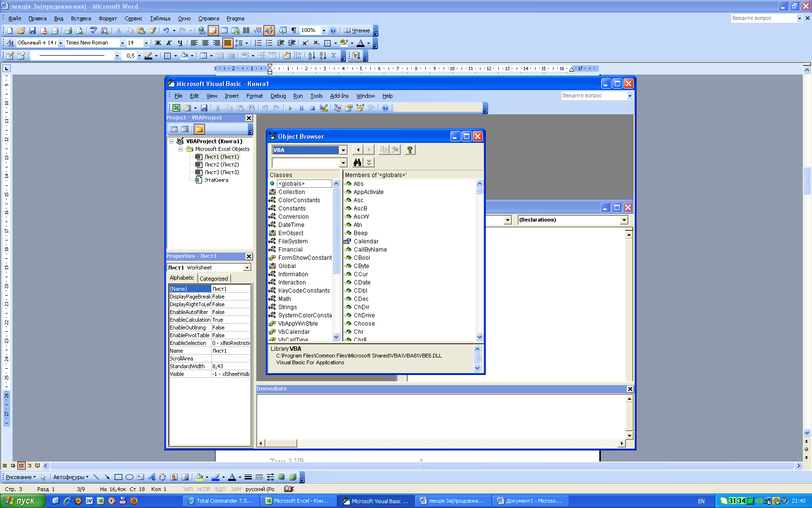Click the Save icon in VBA toolbar
812x508 pixels.
click(x=204, y=108)
